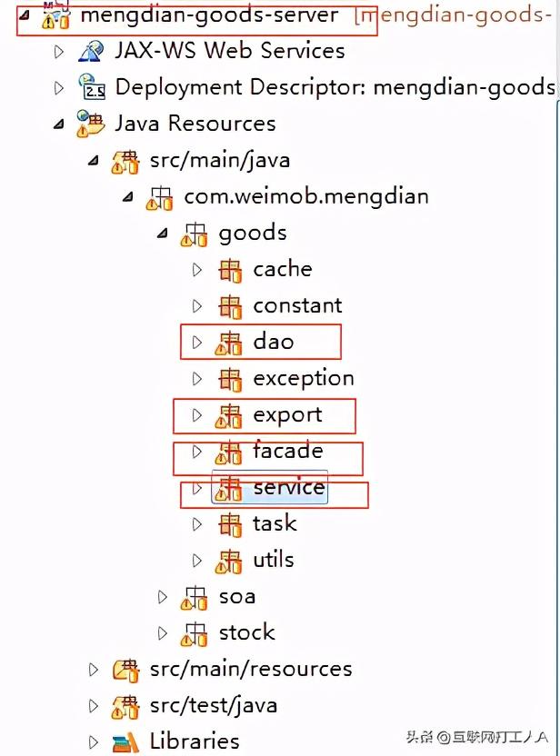Click the mengdian-goods-server project icon
The image size is (560, 756).
coord(55,16)
